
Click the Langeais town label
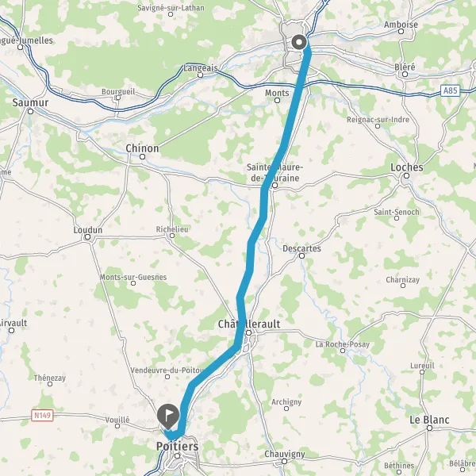coord(201,68)
